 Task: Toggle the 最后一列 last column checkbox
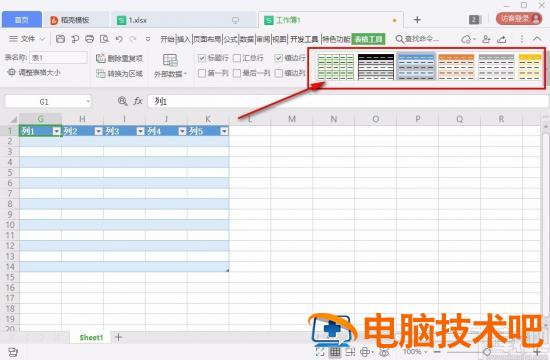coord(237,73)
